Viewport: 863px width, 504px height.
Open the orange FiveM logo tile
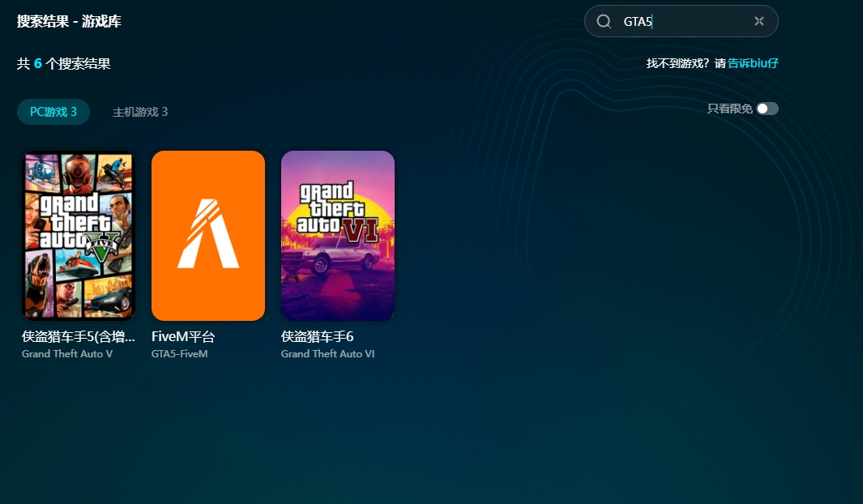(208, 236)
